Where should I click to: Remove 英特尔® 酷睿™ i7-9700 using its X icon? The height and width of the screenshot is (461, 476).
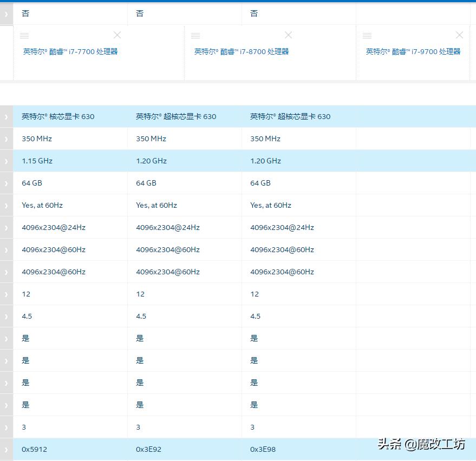459,35
